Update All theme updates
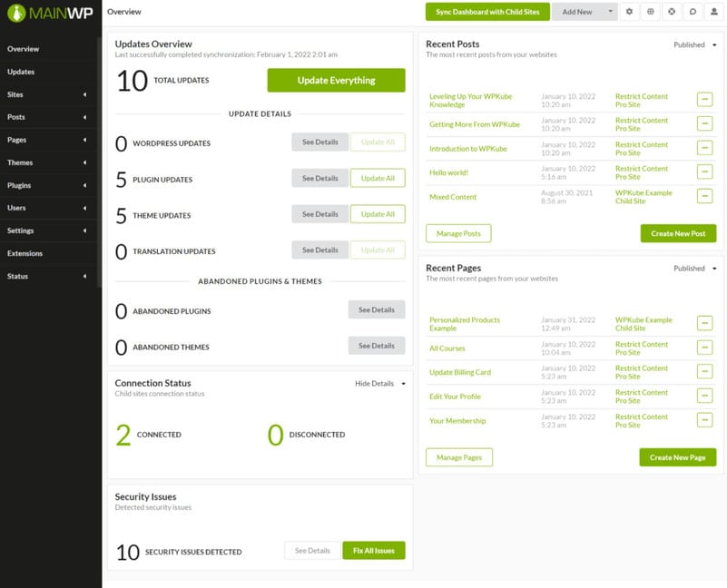 [x=378, y=214]
